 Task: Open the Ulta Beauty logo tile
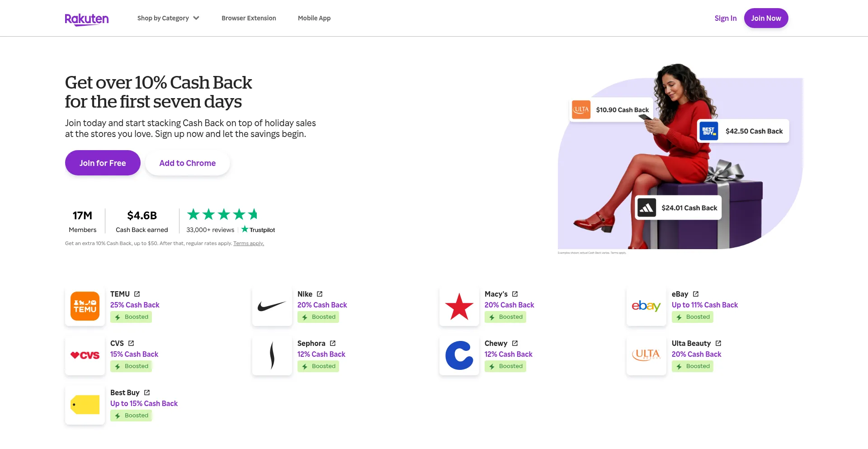pyautogui.click(x=646, y=355)
